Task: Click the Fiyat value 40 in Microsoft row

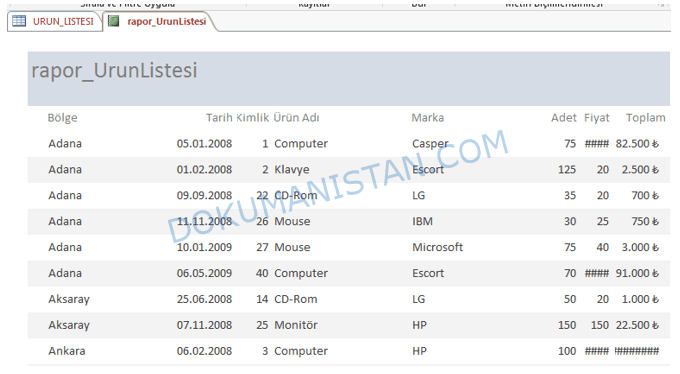Action: coord(602,247)
